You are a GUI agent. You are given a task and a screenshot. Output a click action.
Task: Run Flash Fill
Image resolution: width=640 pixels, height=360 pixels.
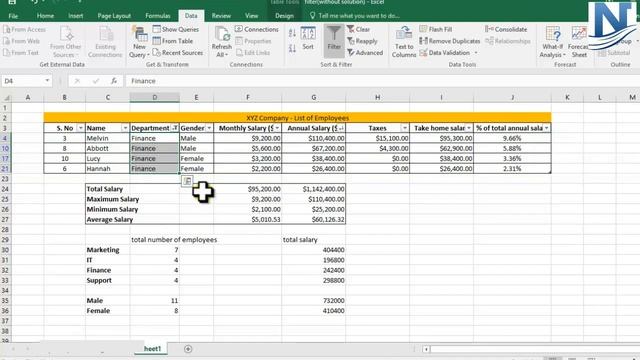436,29
